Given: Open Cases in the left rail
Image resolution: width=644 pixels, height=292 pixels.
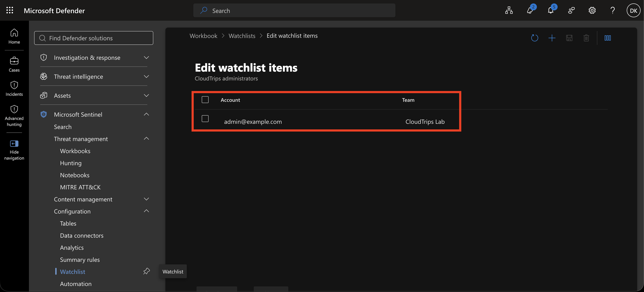Looking at the screenshot, I should [14, 64].
